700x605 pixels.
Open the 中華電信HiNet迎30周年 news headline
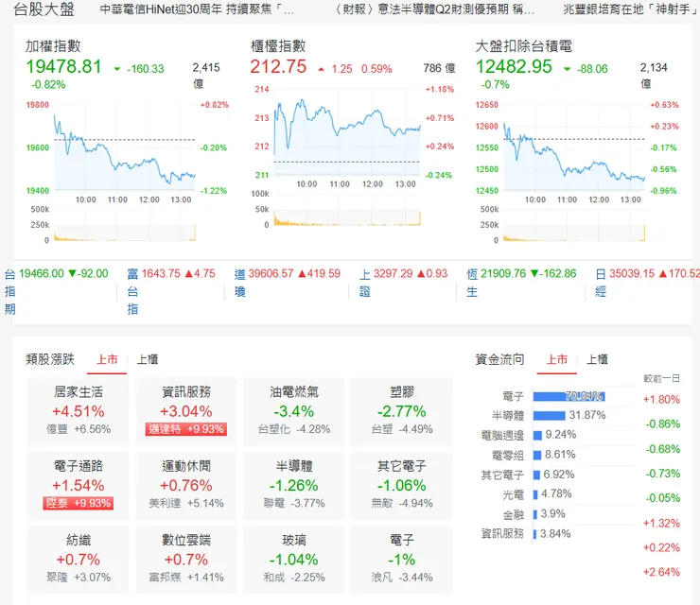(197, 9)
